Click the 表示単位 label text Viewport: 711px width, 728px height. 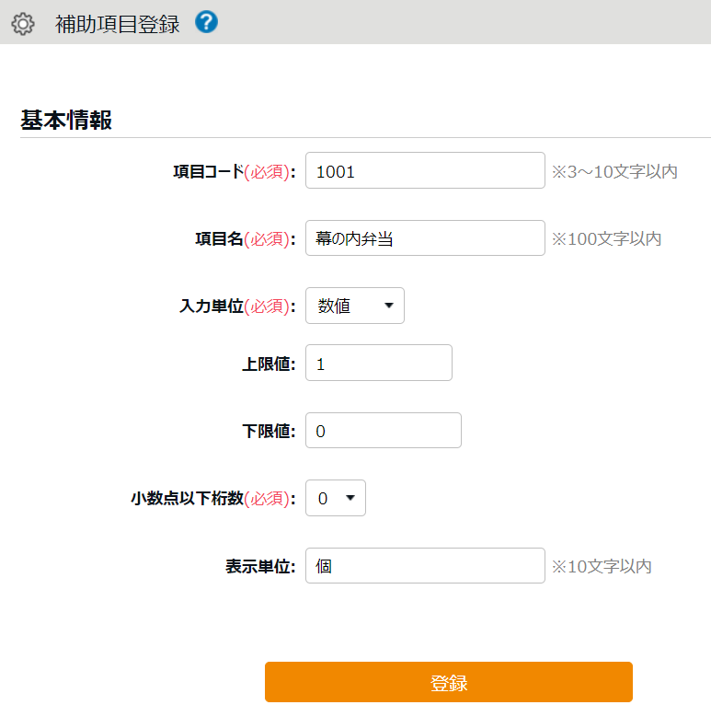click(260, 566)
